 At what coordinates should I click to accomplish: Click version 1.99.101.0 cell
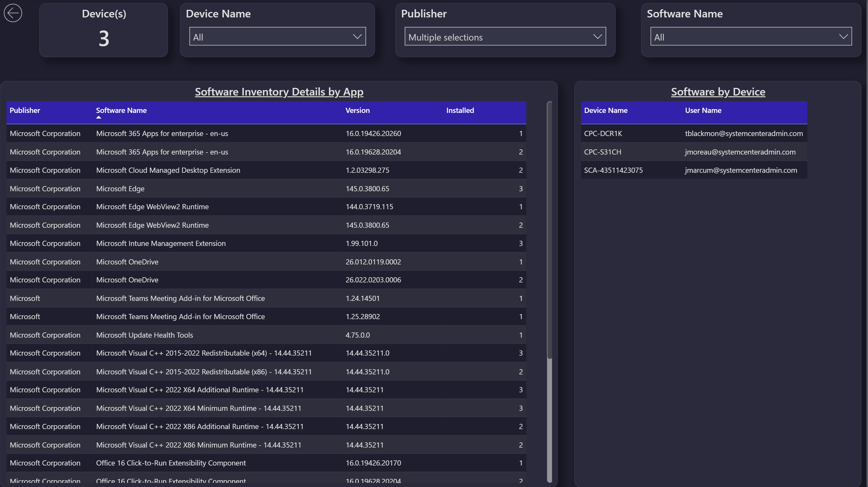coord(362,243)
